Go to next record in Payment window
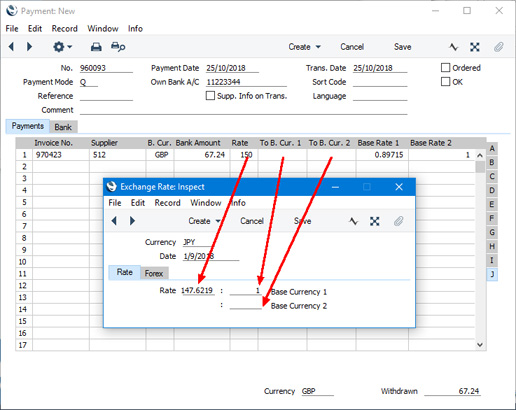Viewport: 516px width, 410px height. (29, 47)
